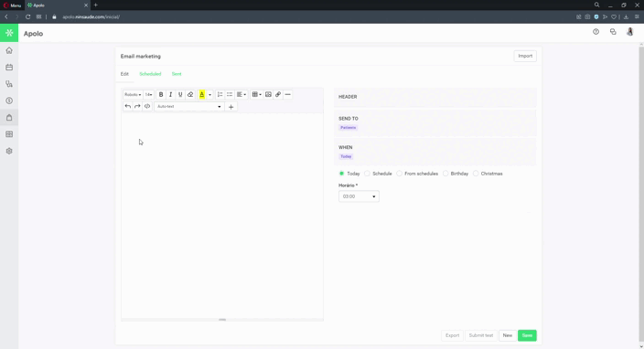This screenshot has height=349, width=644.
Task: Apply italic formatting in the editor
Action: pos(170,95)
